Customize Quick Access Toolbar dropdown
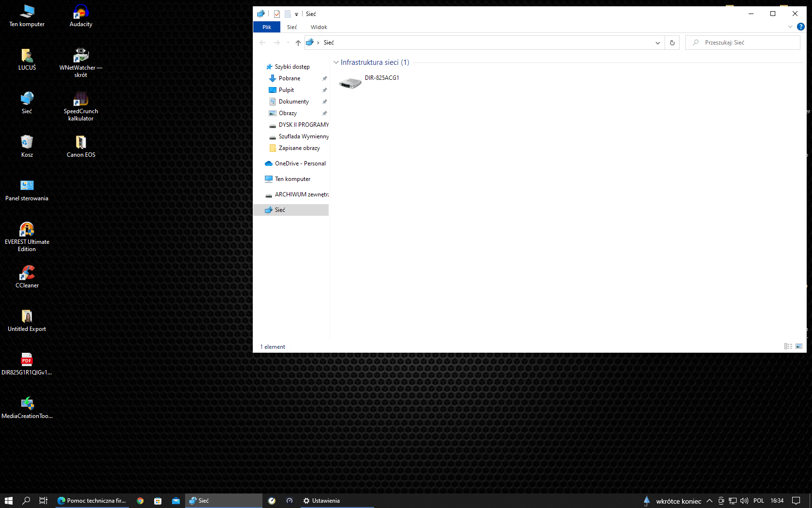Viewport: 812px width, 508px height. [296, 14]
